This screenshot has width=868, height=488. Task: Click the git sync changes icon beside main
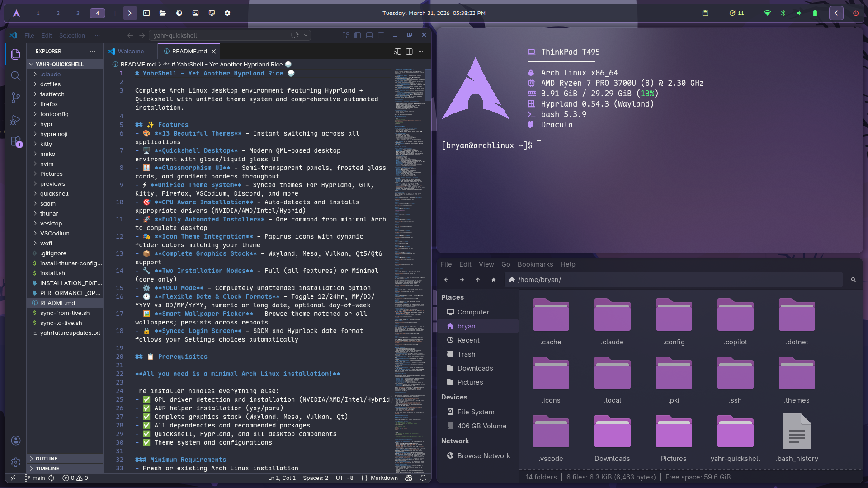click(x=52, y=478)
